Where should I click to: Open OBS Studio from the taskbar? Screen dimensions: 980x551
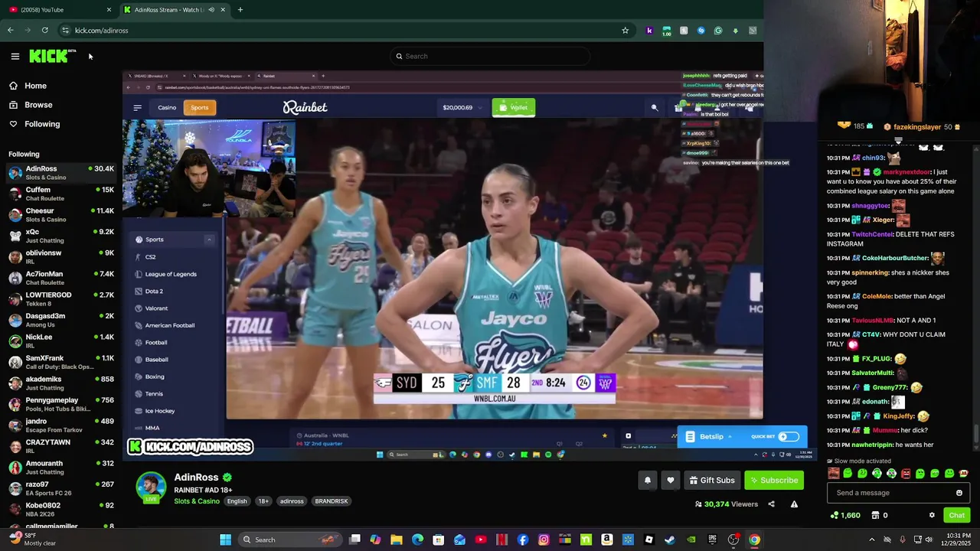[733, 540]
